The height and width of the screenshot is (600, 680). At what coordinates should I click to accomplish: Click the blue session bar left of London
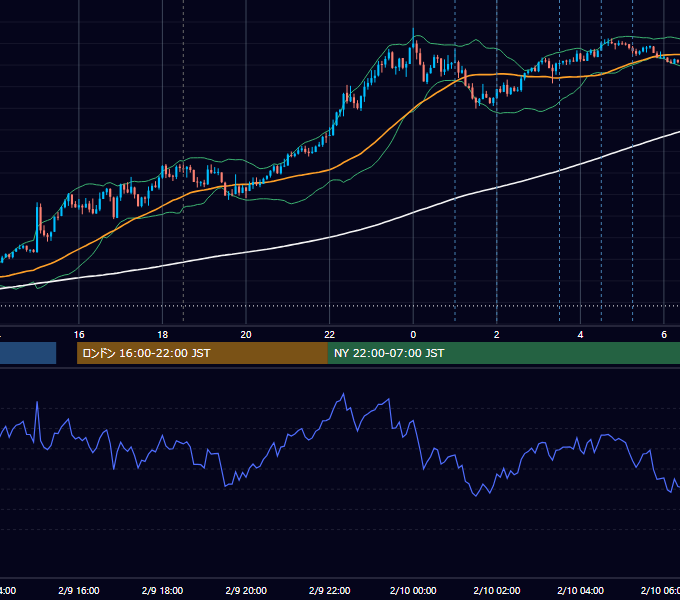pyautogui.click(x=28, y=353)
